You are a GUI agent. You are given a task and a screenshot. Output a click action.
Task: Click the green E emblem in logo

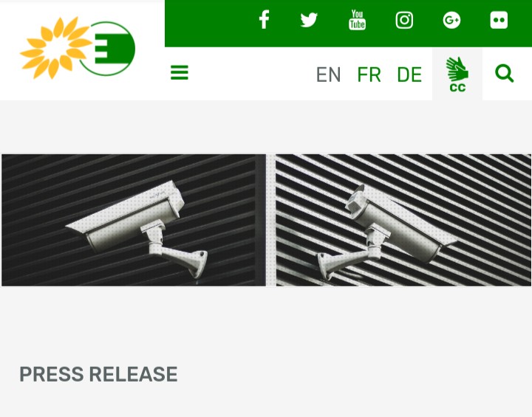[110, 49]
